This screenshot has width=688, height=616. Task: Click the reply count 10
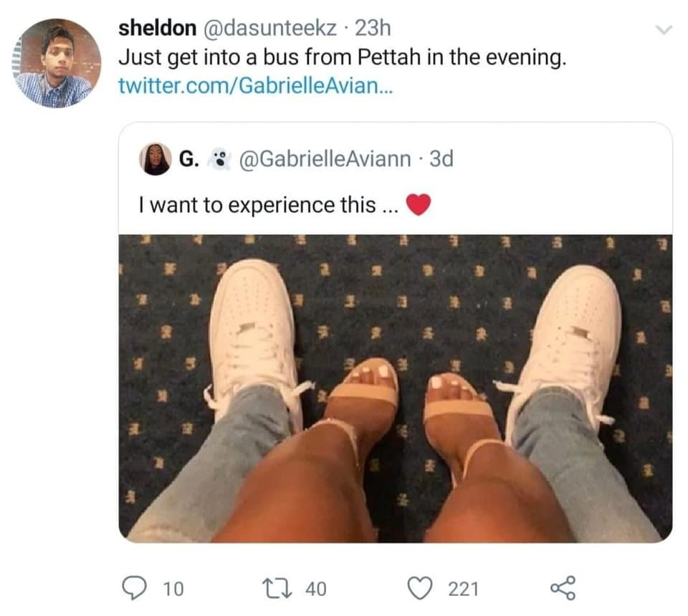point(173,589)
